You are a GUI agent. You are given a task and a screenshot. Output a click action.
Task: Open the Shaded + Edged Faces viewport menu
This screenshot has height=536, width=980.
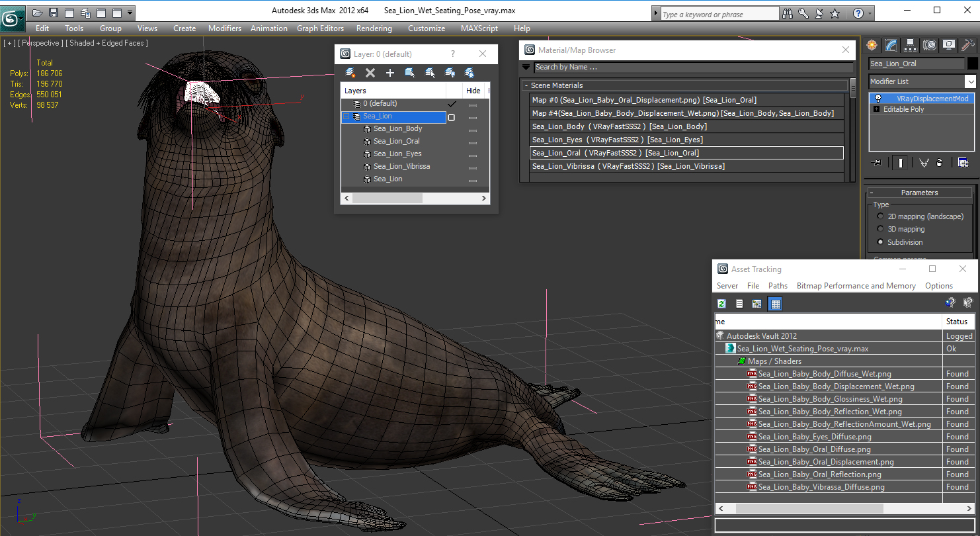[106, 43]
